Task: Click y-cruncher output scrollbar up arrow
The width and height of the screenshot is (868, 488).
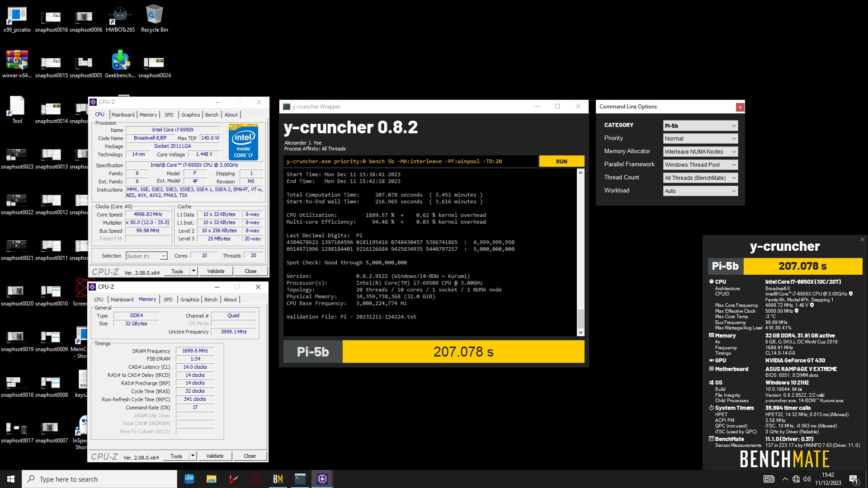Action: coord(580,173)
